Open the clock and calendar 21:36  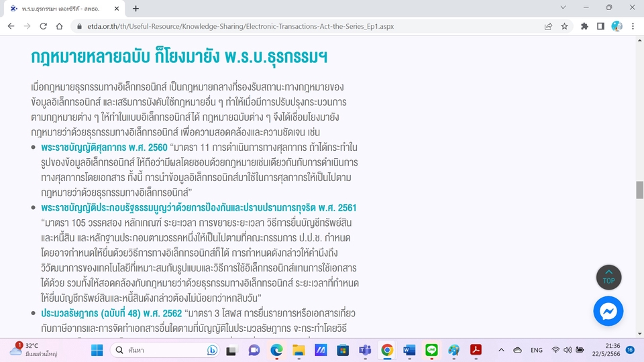point(606,350)
